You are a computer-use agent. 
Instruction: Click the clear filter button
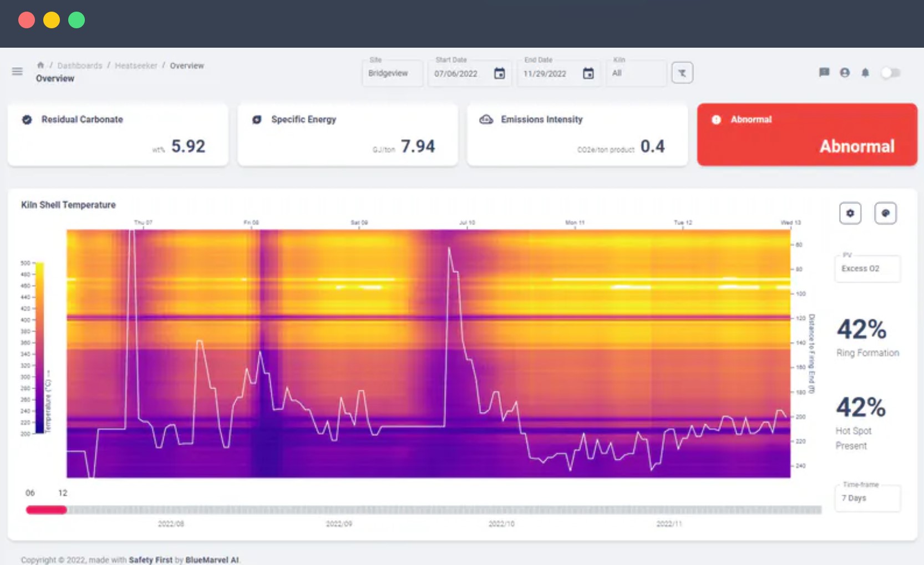coord(682,73)
